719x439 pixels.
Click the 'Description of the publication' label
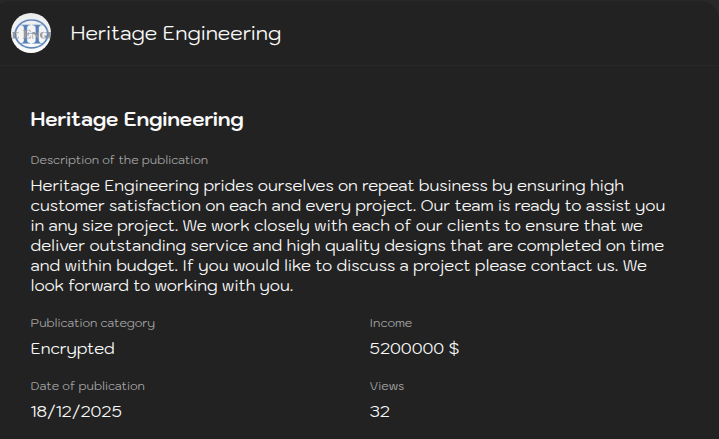[119, 160]
